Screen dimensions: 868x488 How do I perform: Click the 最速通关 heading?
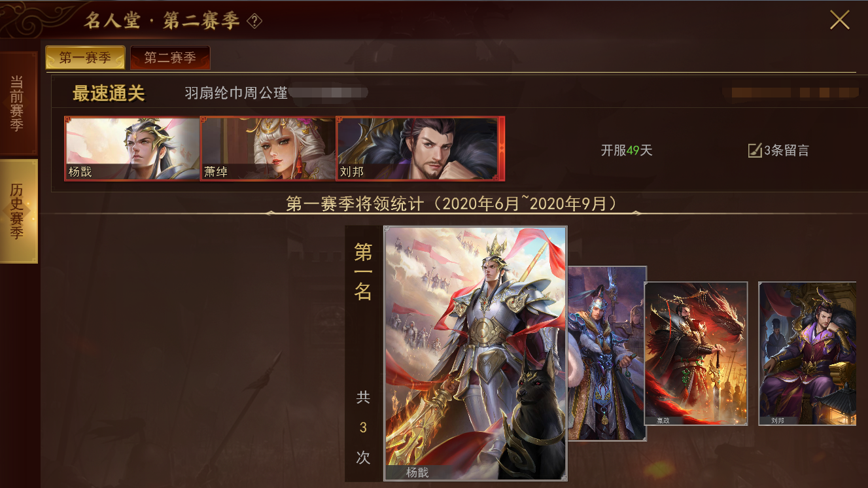(x=109, y=94)
